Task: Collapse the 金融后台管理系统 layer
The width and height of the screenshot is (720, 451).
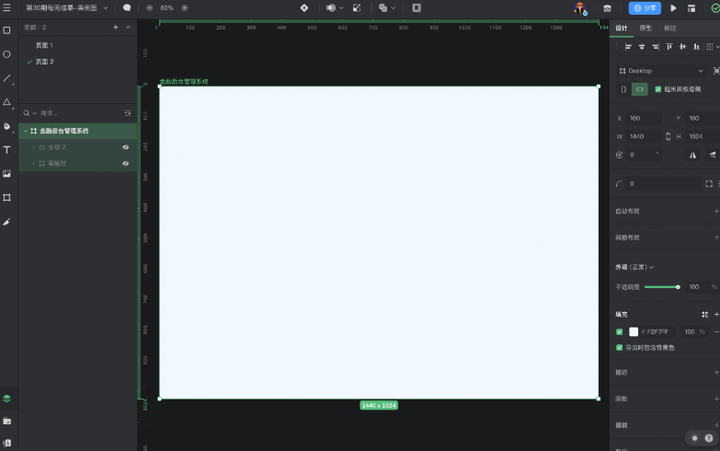Action: point(26,131)
